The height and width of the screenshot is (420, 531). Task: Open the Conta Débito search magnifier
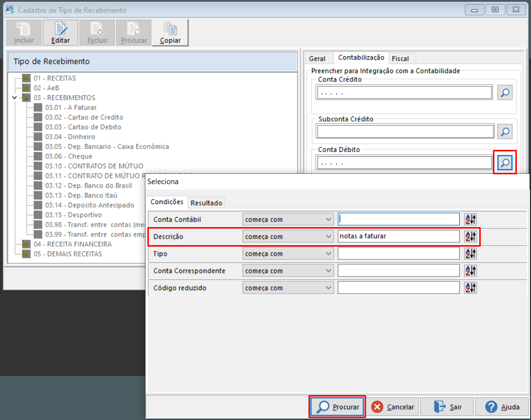505,163
